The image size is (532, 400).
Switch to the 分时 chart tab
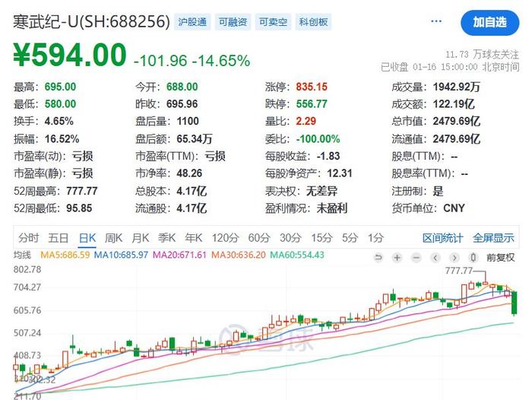point(29,238)
